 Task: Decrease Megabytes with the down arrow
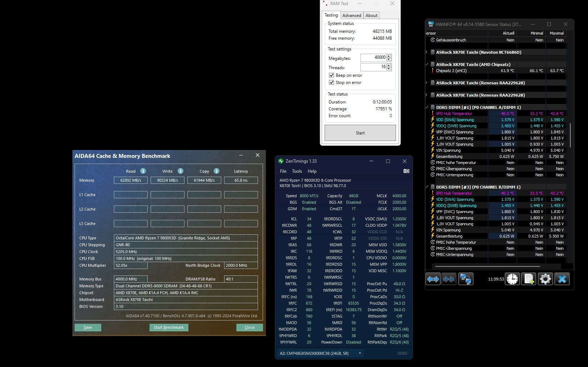(x=389, y=59)
